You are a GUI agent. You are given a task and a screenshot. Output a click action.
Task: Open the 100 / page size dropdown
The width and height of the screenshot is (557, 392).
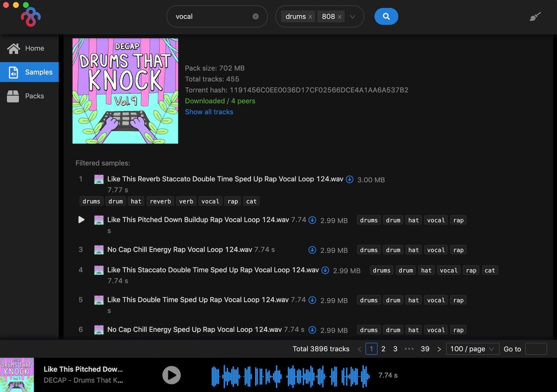(473, 349)
